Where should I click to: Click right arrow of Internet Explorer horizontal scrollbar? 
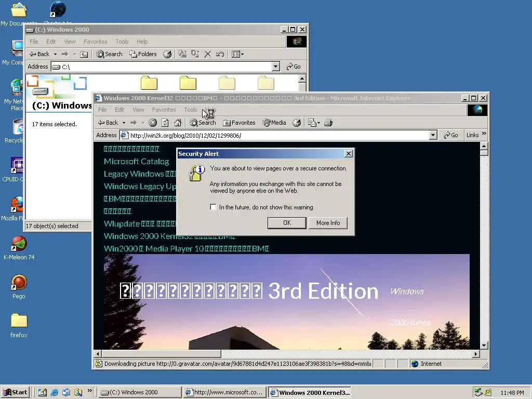click(x=476, y=354)
